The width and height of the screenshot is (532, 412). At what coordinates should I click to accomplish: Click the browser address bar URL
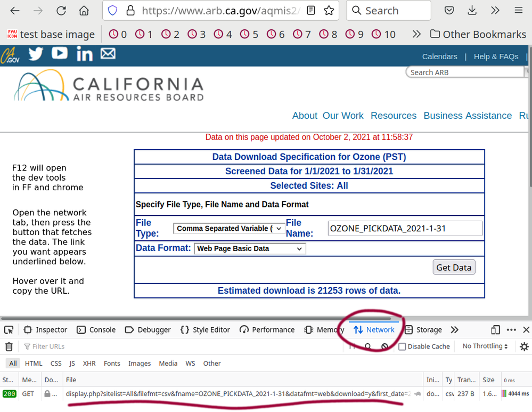coord(220,11)
